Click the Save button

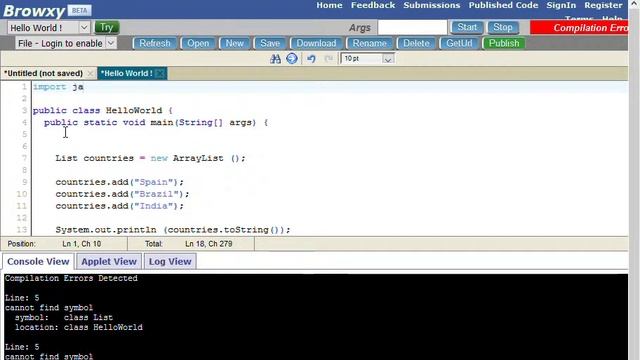click(270, 43)
